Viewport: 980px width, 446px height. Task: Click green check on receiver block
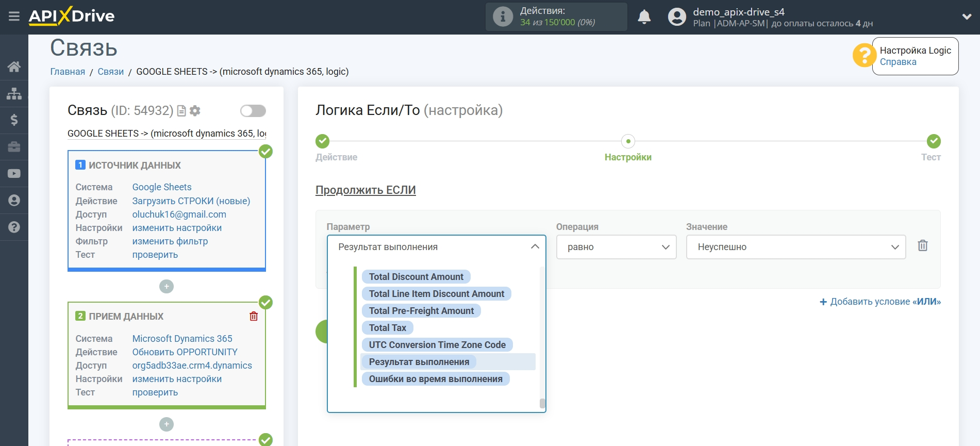[265, 303]
